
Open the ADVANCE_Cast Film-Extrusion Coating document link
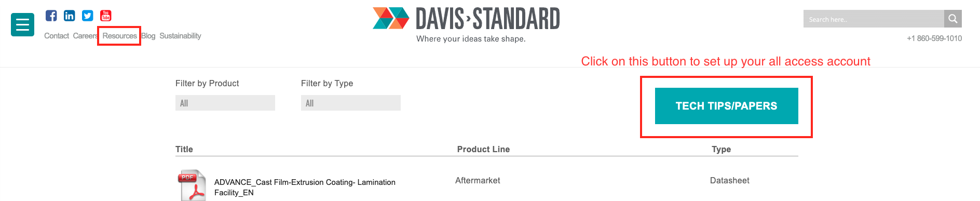pos(305,187)
